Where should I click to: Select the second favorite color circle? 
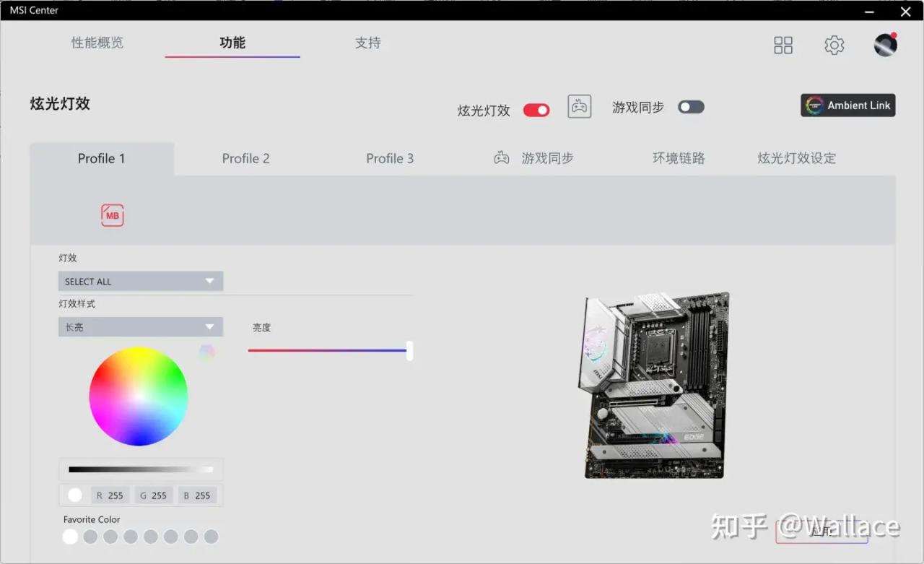[x=90, y=537]
